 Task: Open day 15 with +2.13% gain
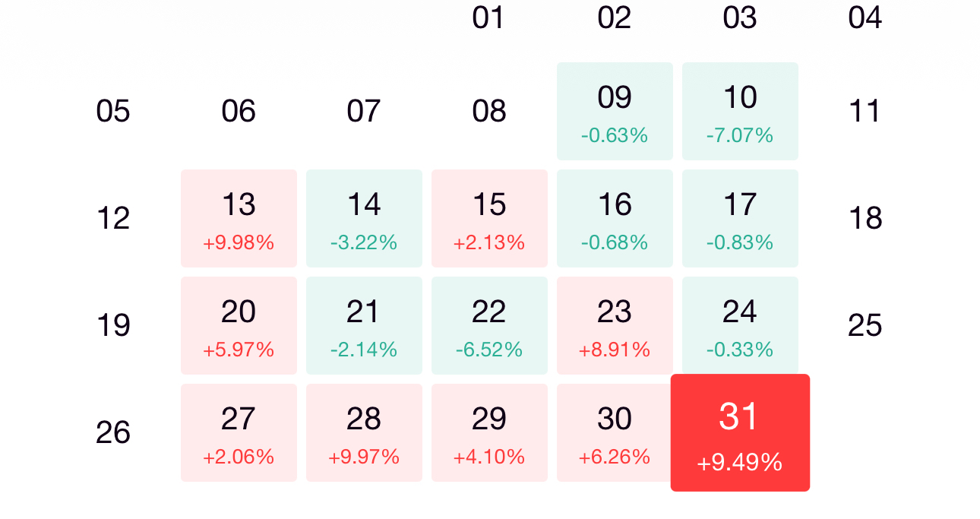coord(489,219)
